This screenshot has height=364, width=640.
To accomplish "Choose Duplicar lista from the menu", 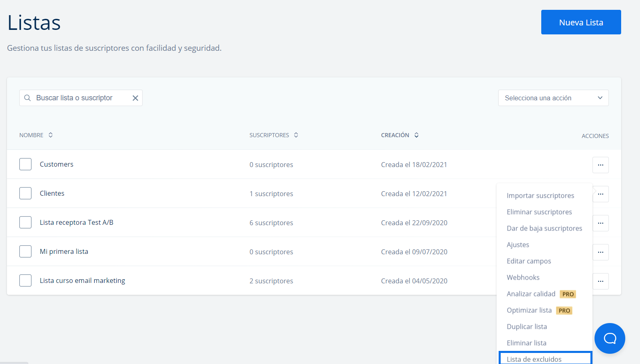I will (527, 327).
